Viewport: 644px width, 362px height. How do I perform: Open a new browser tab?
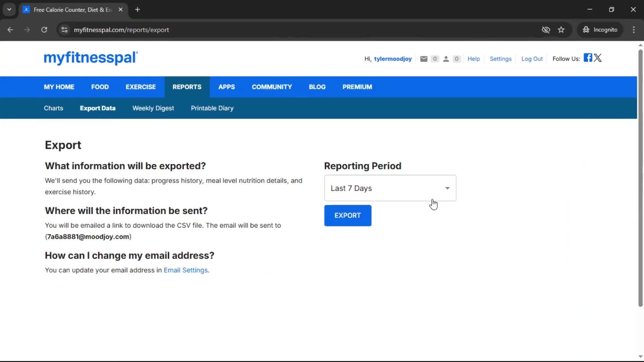(x=138, y=10)
